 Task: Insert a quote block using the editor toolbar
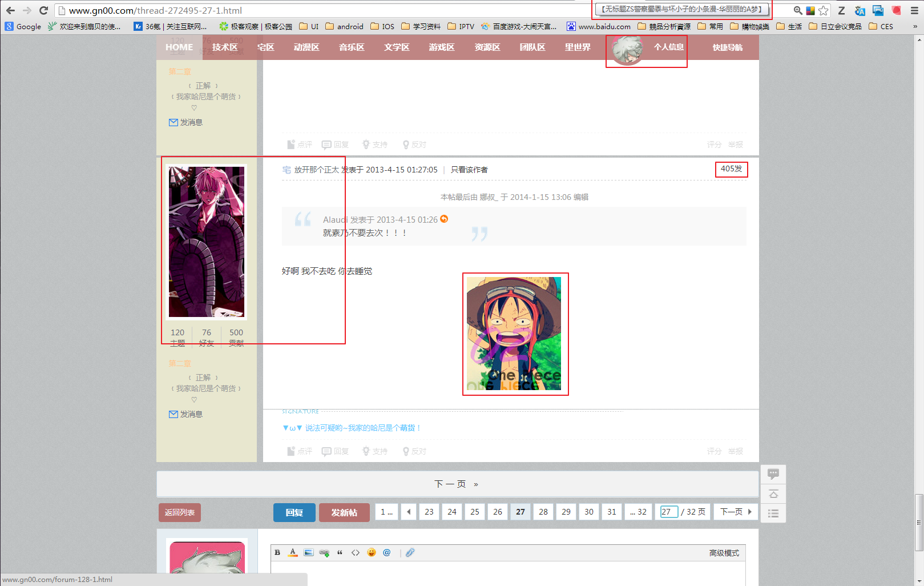[x=340, y=552]
